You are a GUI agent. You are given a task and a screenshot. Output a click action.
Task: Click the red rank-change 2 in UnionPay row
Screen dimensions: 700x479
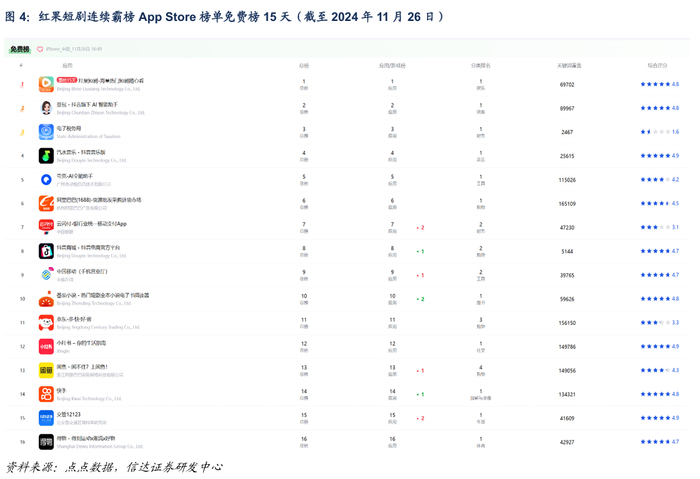tap(421, 228)
